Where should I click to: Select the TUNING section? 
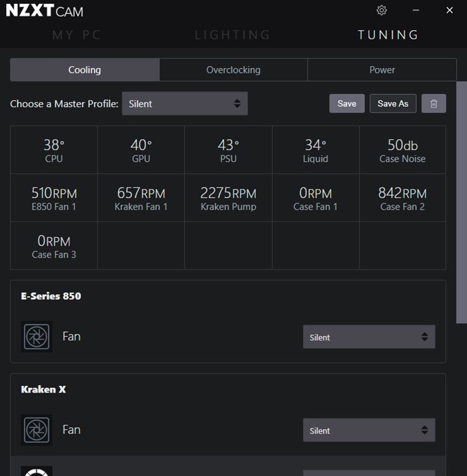click(x=388, y=35)
